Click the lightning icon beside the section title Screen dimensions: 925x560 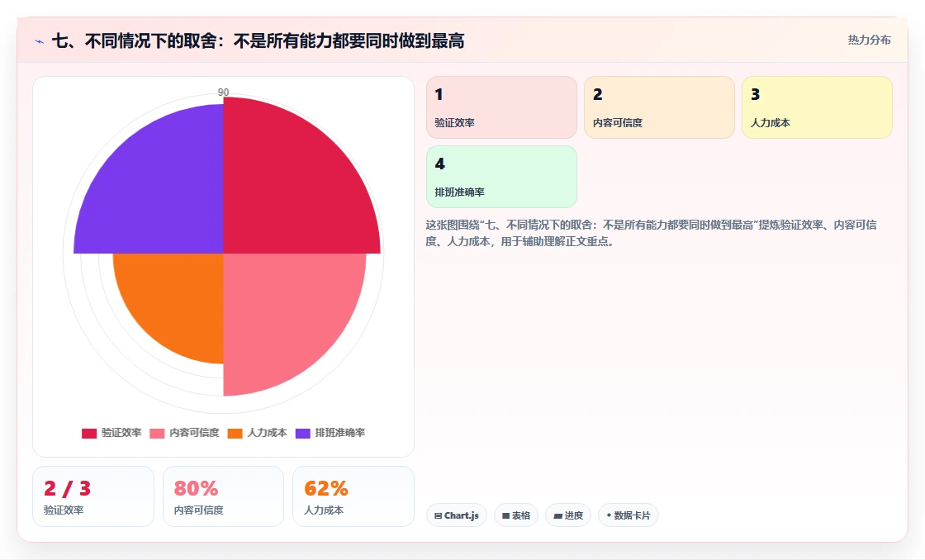point(40,41)
